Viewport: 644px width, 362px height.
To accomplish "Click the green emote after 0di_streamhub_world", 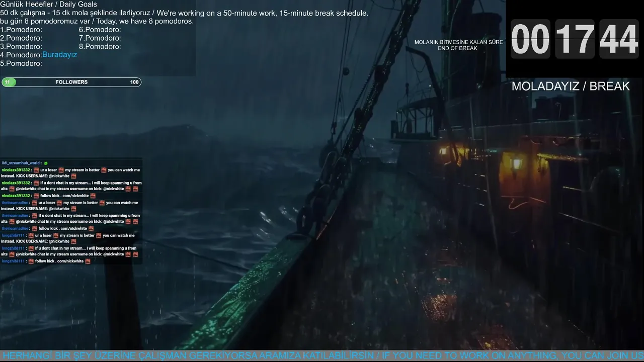I will tap(46, 163).
